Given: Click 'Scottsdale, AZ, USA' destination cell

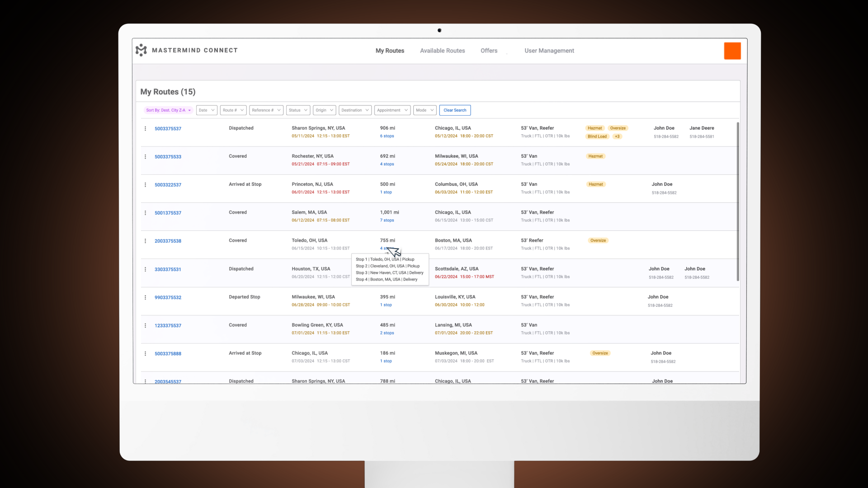Looking at the screenshot, I should (456, 269).
